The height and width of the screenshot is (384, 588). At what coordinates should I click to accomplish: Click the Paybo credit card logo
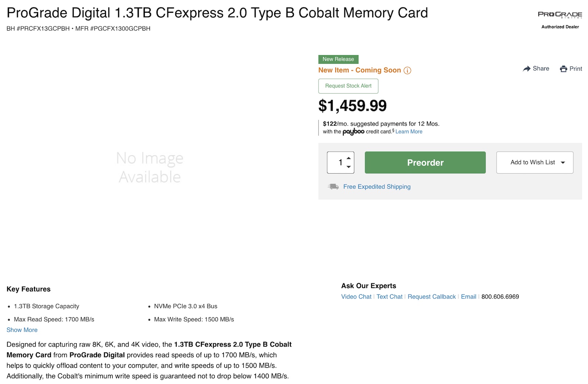[353, 131]
